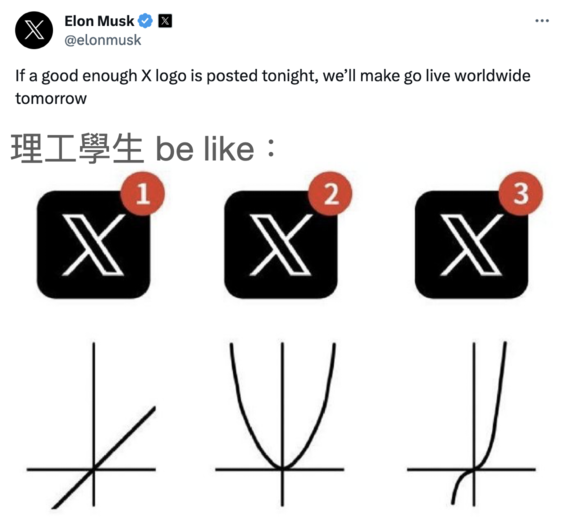Click the vertex of the parabola
Image resolution: width=566 pixels, height=521 pixels.
(x=282, y=469)
